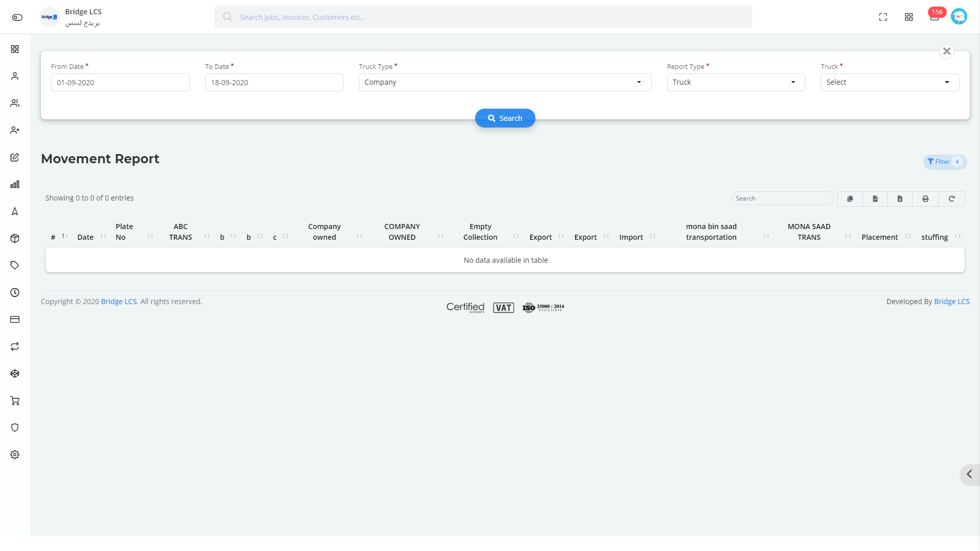The image size is (980, 551).
Task: Expand the Truck Type dropdown
Action: click(x=505, y=82)
